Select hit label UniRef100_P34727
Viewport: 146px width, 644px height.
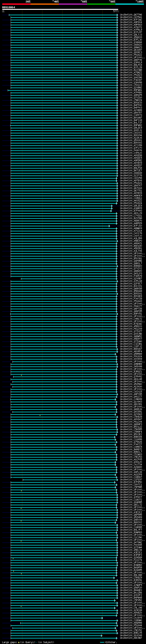tap(131, 445)
